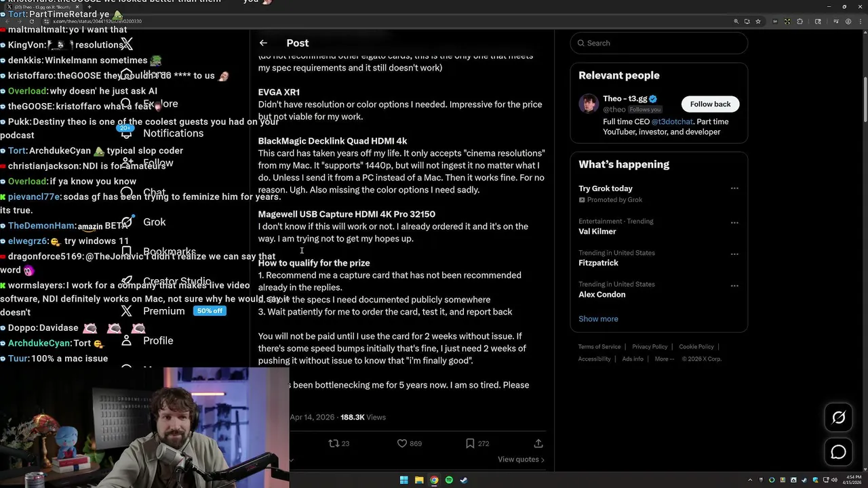The height and width of the screenshot is (488, 868).
Task: Open Grok in the X sidebar
Action: [x=143, y=222]
